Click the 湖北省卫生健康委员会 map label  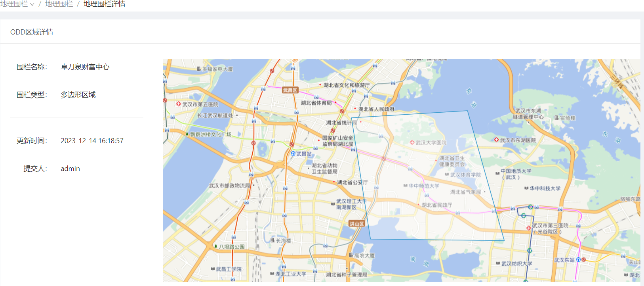click(x=452, y=161)
